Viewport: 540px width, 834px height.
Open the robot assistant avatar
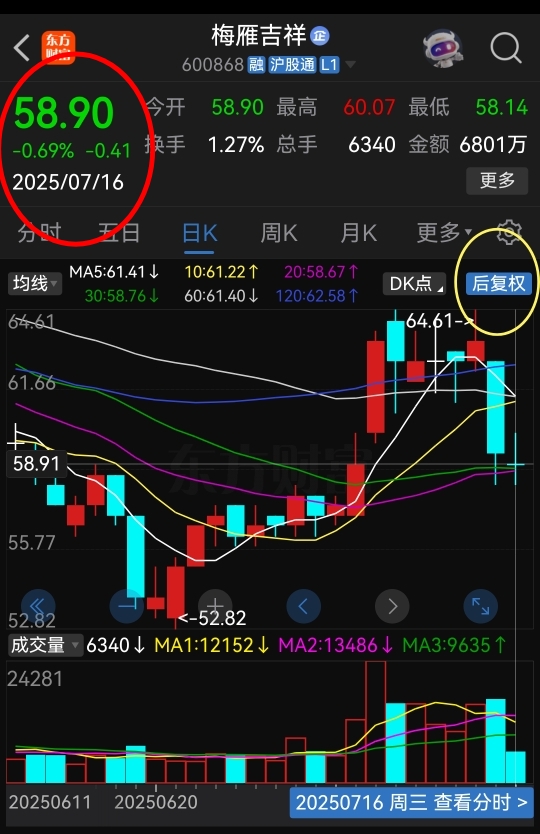[443, 48]
